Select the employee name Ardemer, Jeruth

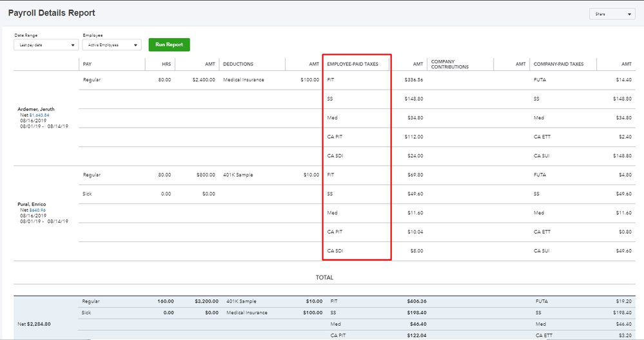[x=35, y=110]
